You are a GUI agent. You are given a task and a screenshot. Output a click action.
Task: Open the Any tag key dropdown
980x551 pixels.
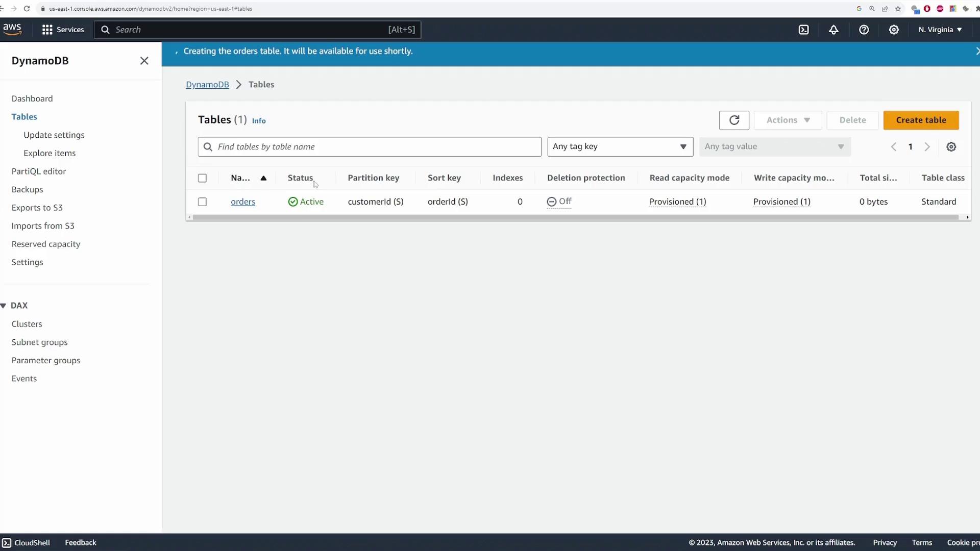(620, 146)
